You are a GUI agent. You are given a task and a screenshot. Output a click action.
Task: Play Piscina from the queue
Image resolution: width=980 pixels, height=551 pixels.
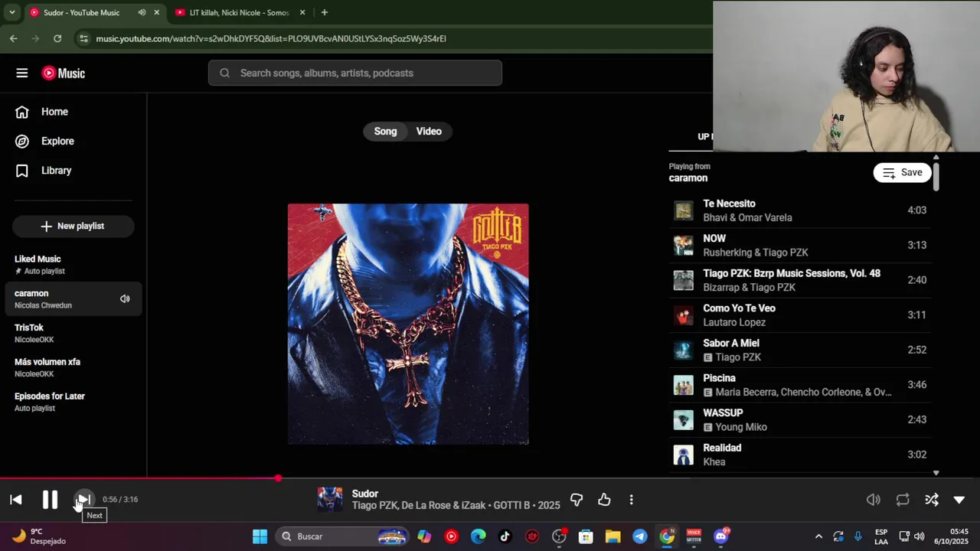pos(800,385)
